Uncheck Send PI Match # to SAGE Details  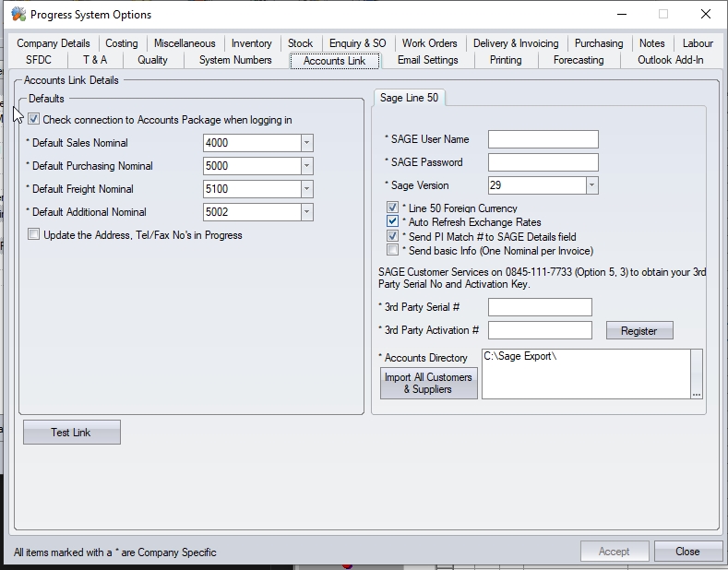tap(393, 237)
